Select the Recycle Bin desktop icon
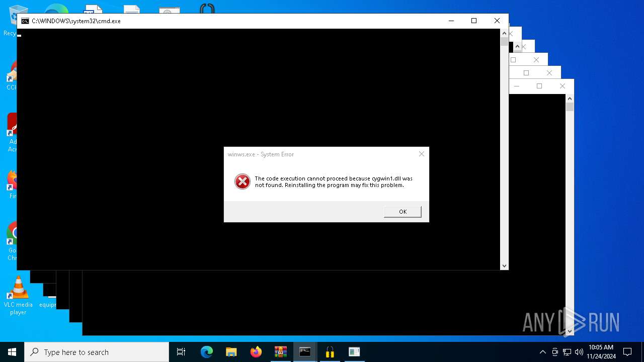Image resolution: width=644 pixels, height=362 pixels. 11,20
